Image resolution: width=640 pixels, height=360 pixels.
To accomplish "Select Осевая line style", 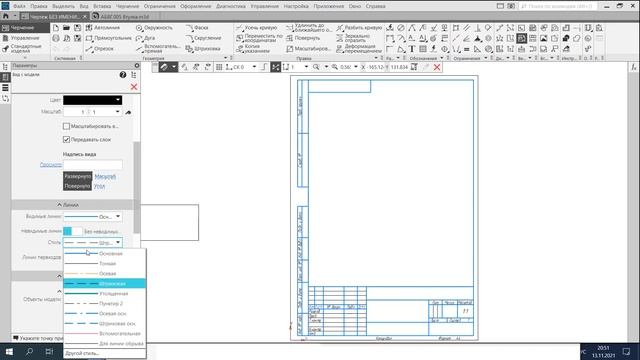I will [104, 273].
